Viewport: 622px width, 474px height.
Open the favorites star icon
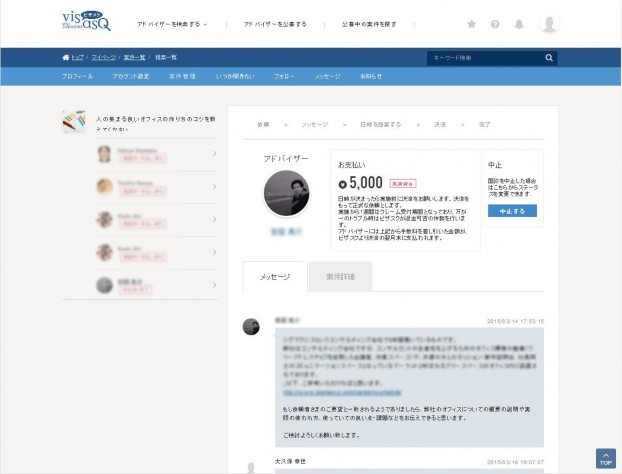(x=471, y=24)
